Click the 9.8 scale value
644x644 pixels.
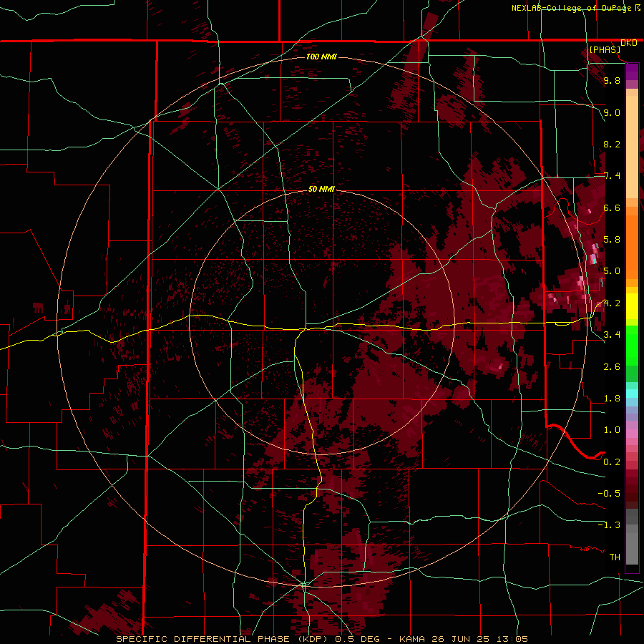[612, 80]
